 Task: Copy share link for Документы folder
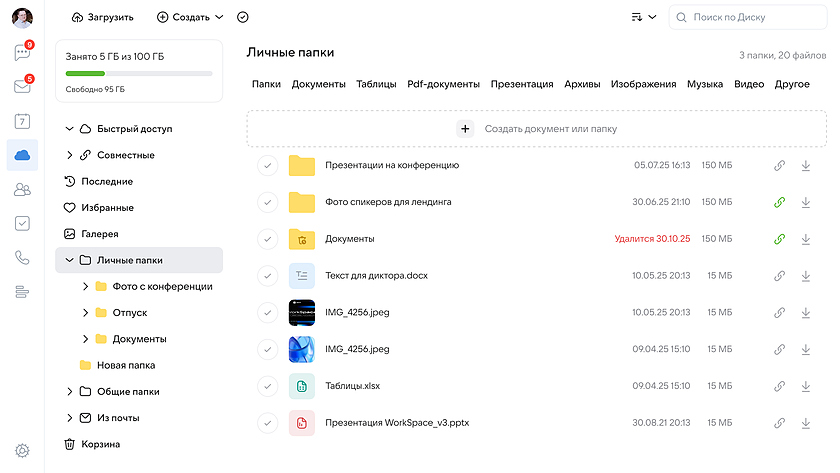click(780, 239)
